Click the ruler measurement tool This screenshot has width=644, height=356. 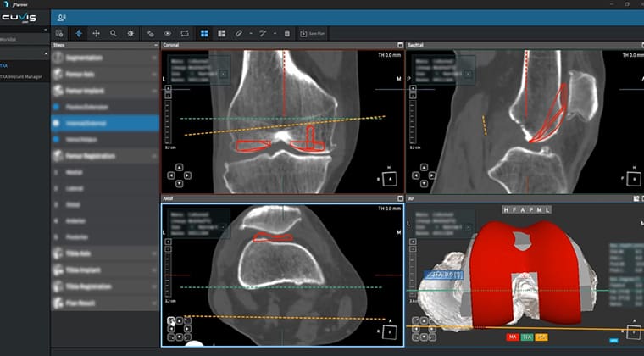(238, 33)
